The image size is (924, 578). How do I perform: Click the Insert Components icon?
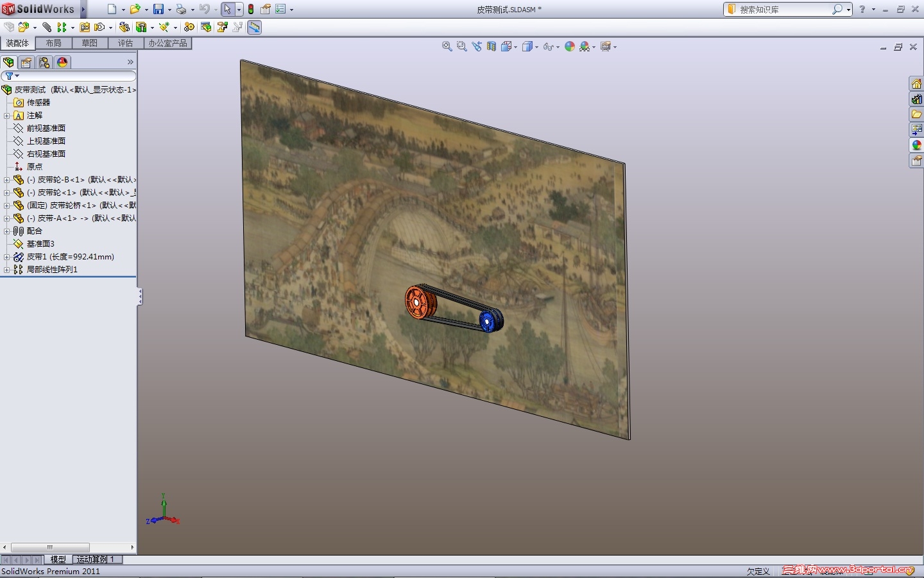point(24,27)
